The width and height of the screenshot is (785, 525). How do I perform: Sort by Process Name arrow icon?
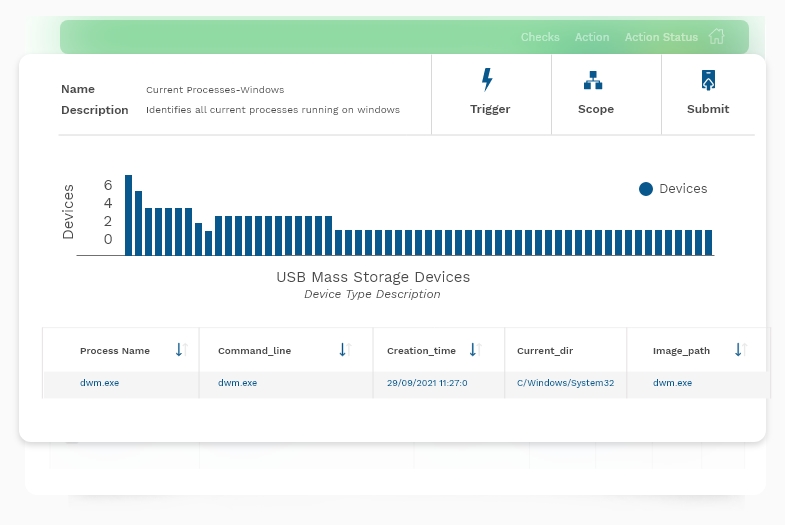coord(181,350)
